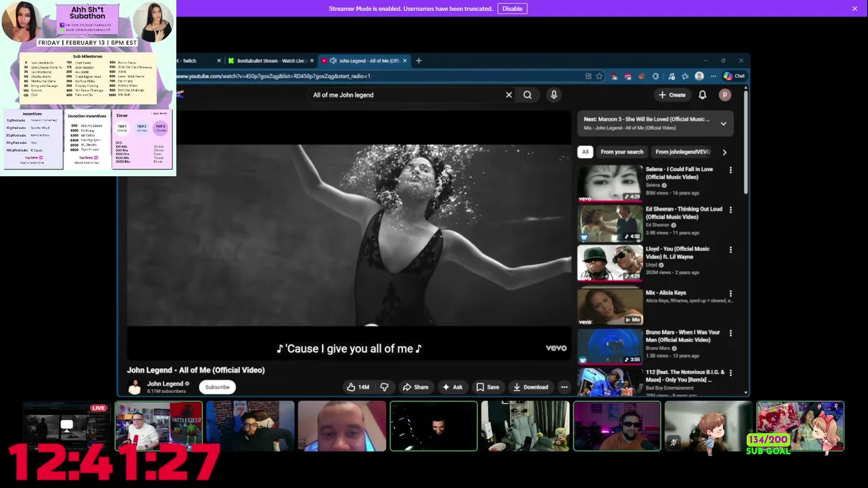868x488 pixels.
Task: Open options menu for Mix - Alicia Keys
Action: tap(730, 293)
